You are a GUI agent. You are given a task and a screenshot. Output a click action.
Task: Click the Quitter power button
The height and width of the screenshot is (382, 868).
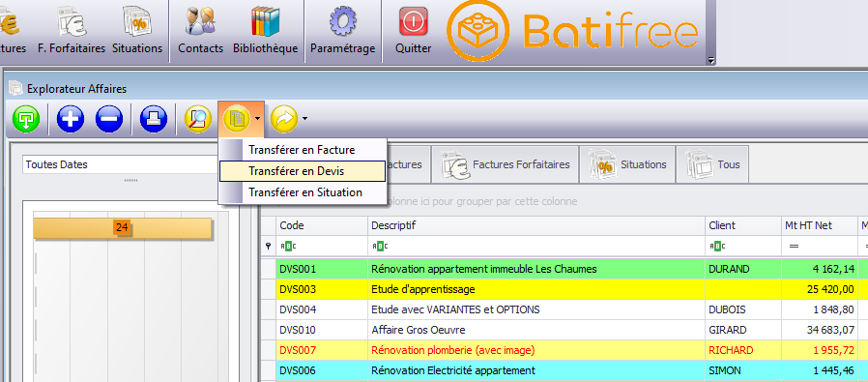[413, 31]
